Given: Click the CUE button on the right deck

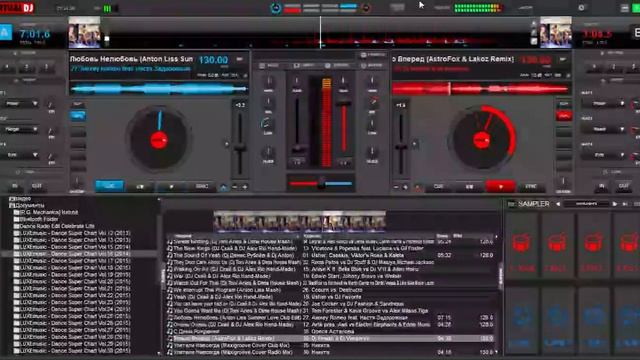Looking at the screenshot, I should pos(438,187).
